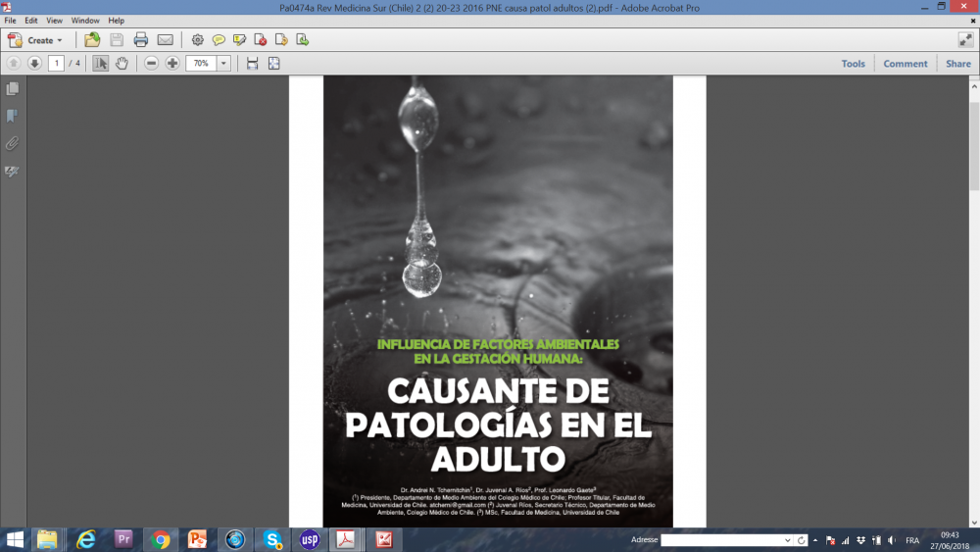
Task: Zoom in with the plus button
Action: click(x=172, y=64)
